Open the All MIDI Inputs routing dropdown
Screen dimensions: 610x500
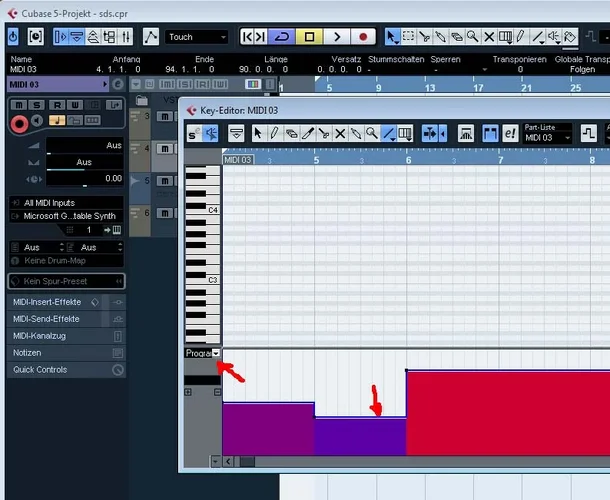pyautogui.click(x=66, y=203)
